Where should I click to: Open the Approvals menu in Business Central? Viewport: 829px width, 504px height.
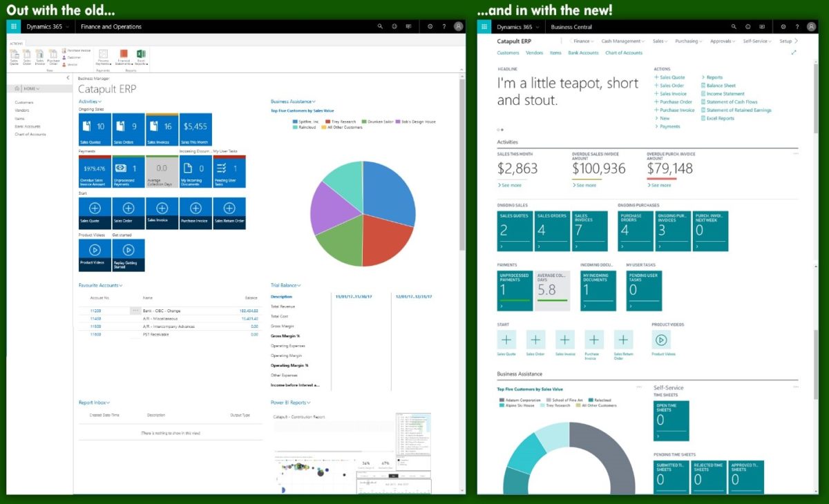click(723, 41)
